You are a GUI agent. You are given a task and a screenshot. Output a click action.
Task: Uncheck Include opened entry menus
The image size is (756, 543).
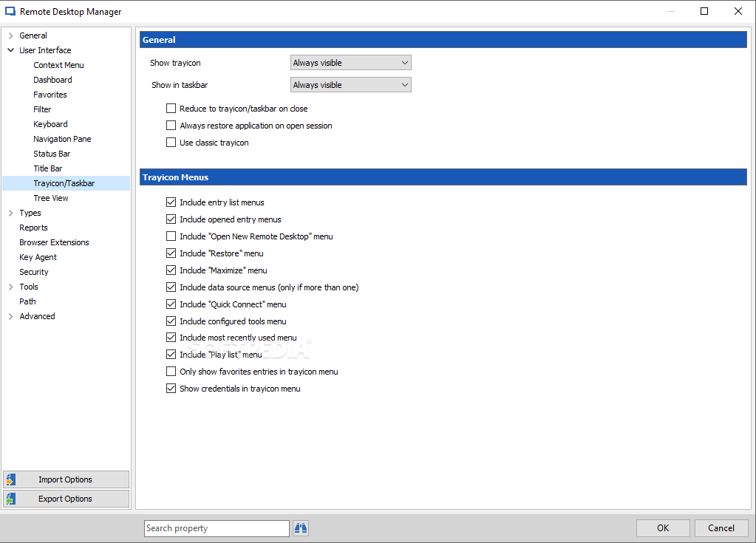pyautogui.click(x=171, y=219)
